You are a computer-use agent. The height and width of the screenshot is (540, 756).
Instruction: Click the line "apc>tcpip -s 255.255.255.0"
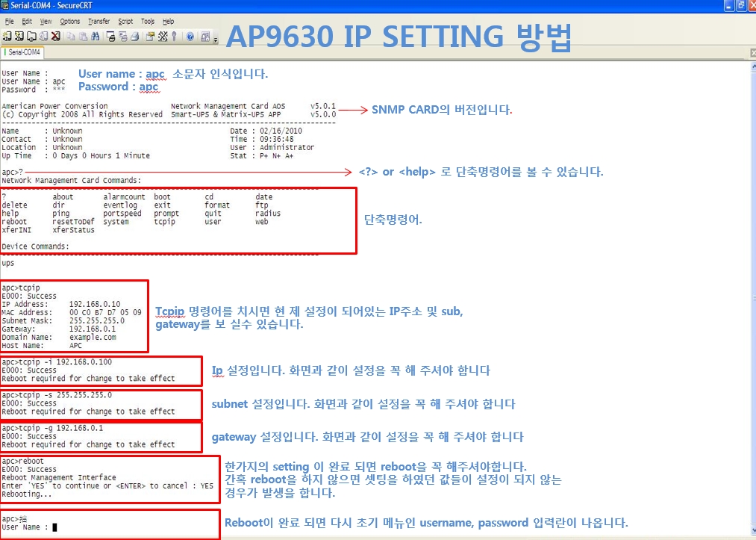click(57, 395)
